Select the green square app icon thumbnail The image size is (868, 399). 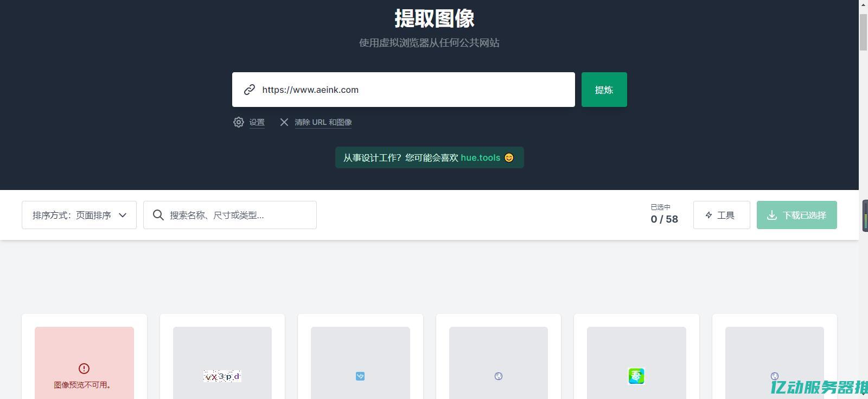coord(636,376)
